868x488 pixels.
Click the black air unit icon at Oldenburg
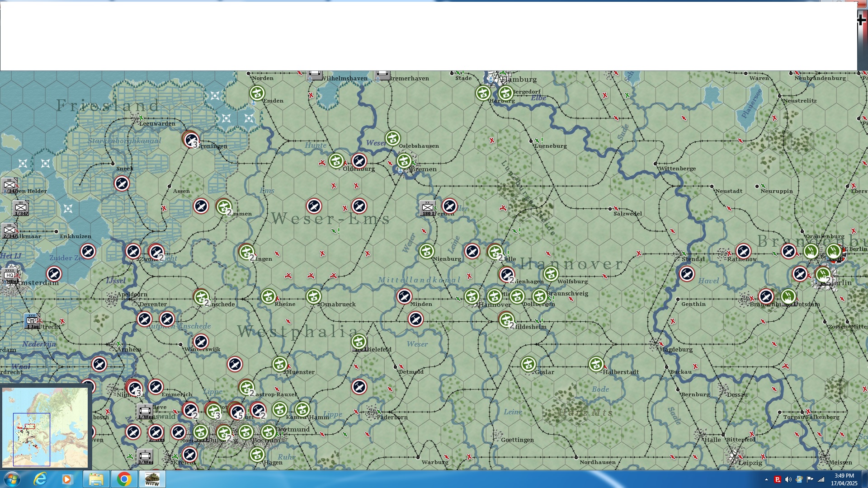pos(359,161)
